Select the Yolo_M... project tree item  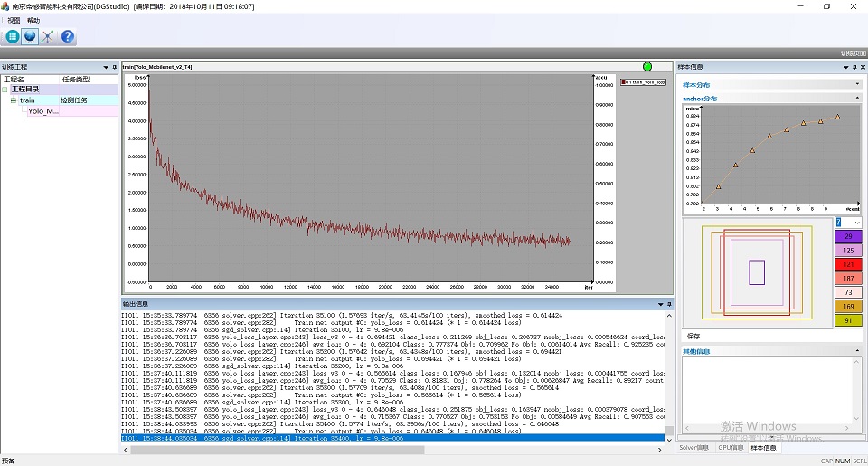(42, 111)
